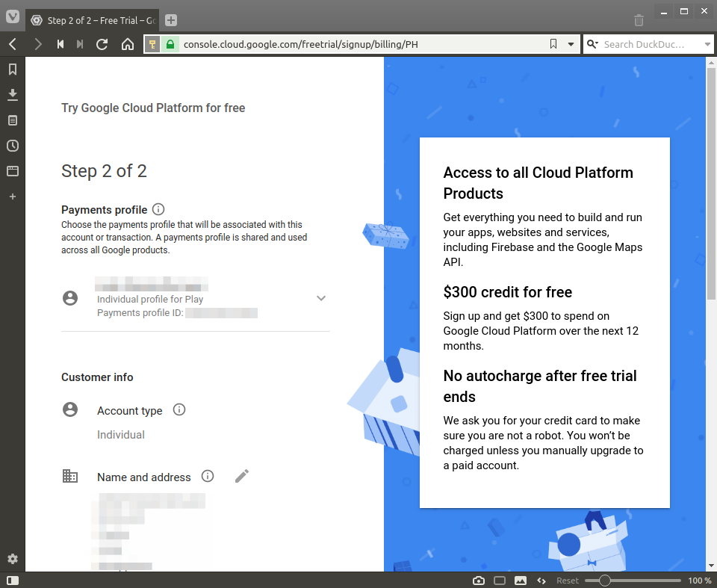This screenshot has height=588, width=717.
Task: Capture page with the camera icon
Action: tap(479, 581)
